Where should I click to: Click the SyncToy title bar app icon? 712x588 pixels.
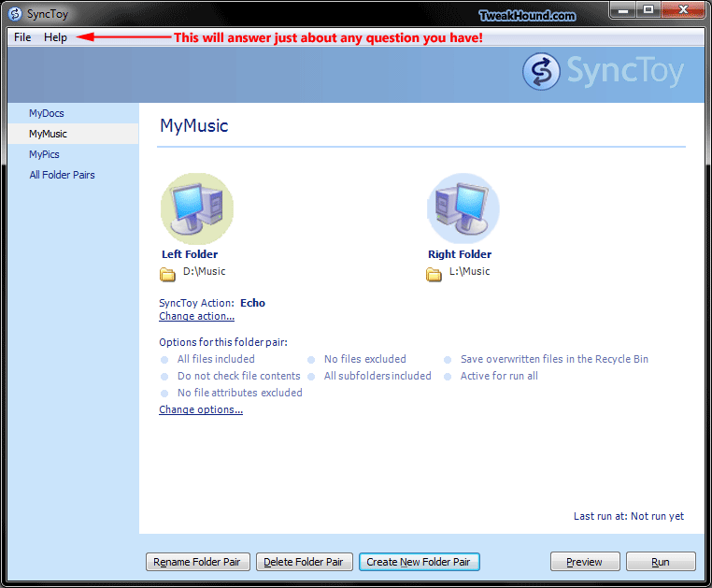point(15,14)
